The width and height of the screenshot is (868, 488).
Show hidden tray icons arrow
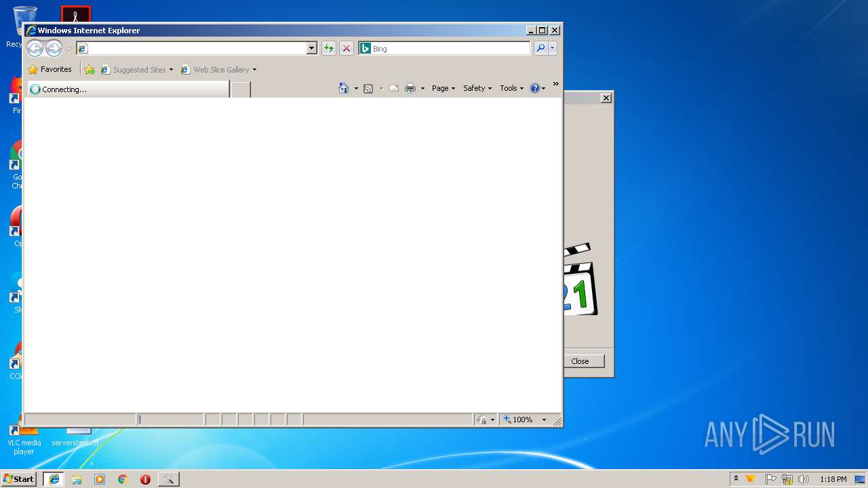click(736, 479)
